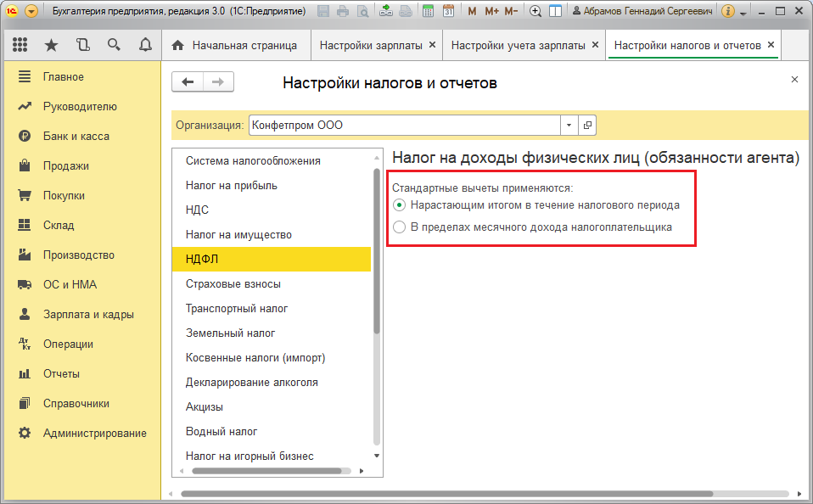This screenshot has width=813, height=504.
Task: Switch to the 'Начальная страница' tab
Action: (237, 46)
